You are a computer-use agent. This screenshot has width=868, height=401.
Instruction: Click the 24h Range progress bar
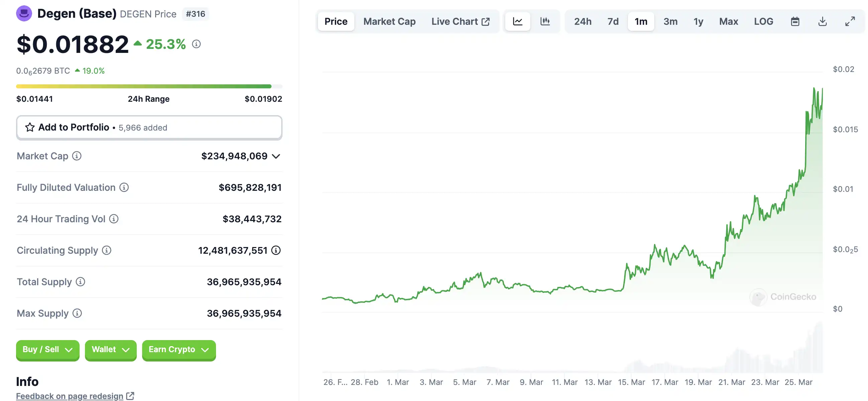(149, 86)
